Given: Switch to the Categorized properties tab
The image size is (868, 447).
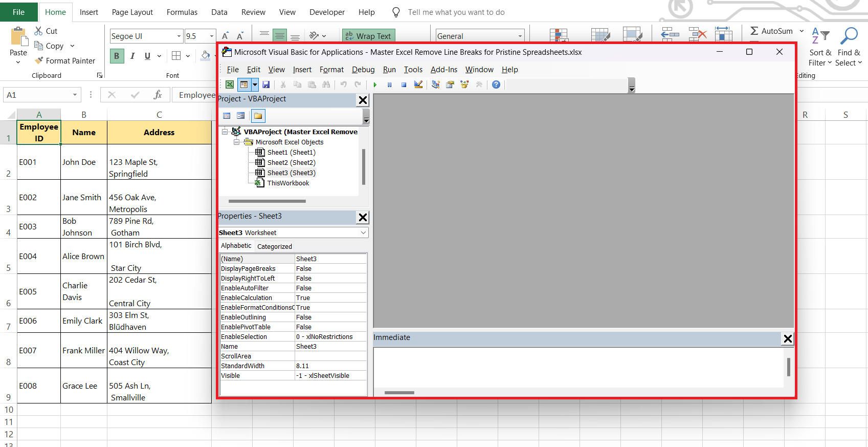Looking at the screenshot, I should pos(275,246).
